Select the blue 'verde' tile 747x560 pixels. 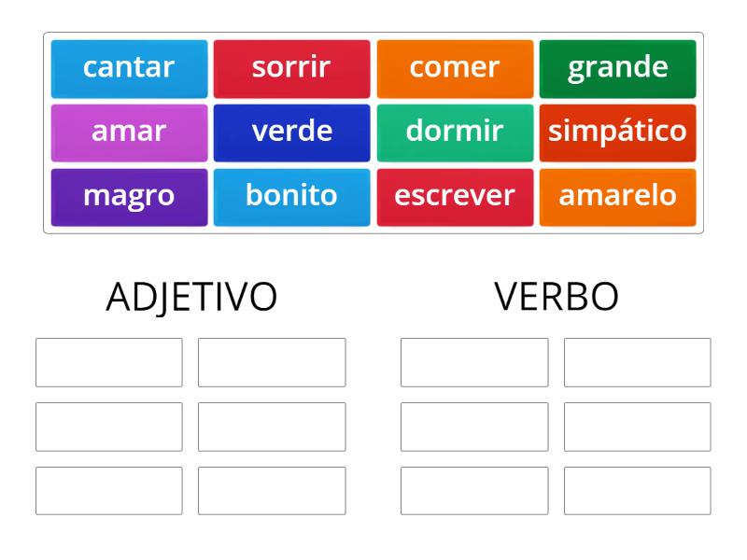tap(291, 132)
